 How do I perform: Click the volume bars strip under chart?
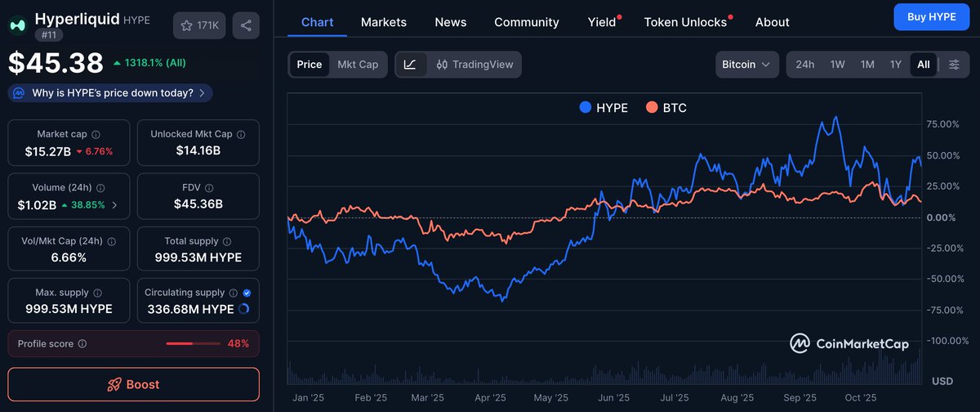click(604, 369)
